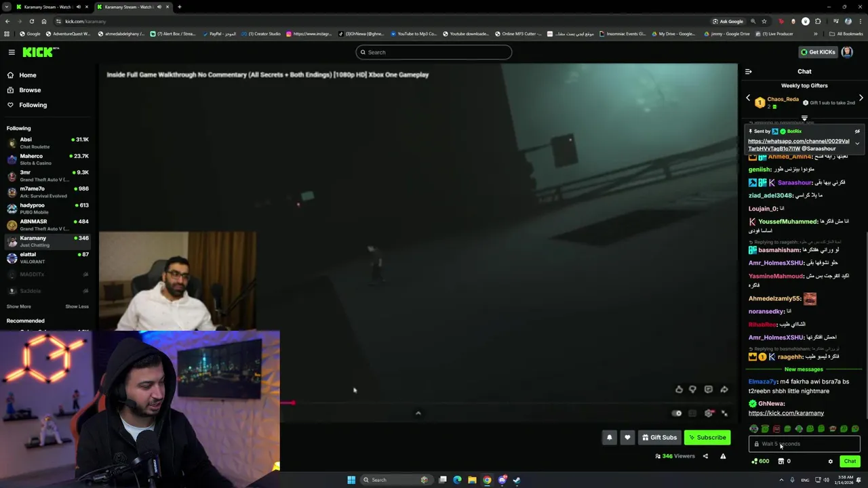
Task: Click the Dislike thumbs-down on video
Action: [692, 390]
